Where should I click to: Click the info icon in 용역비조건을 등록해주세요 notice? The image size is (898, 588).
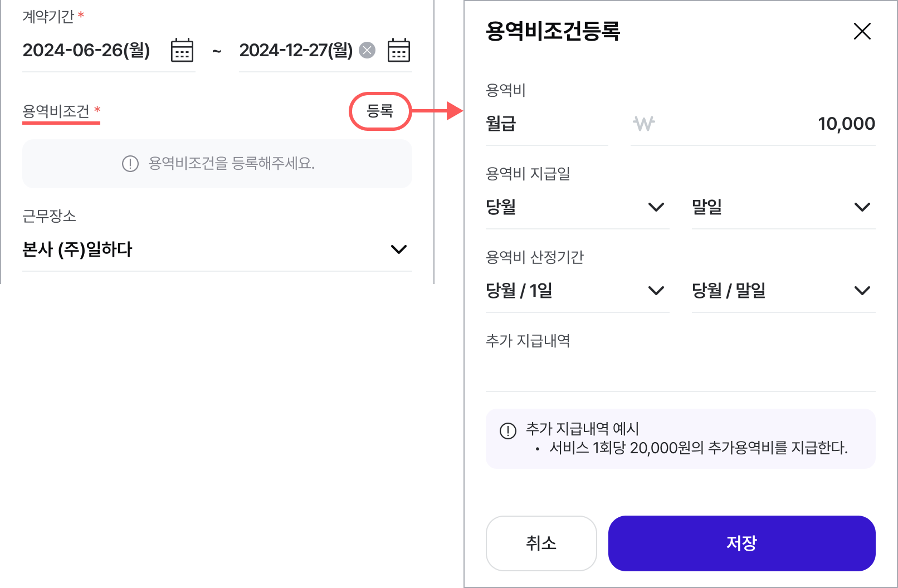(x=130, y=164)
